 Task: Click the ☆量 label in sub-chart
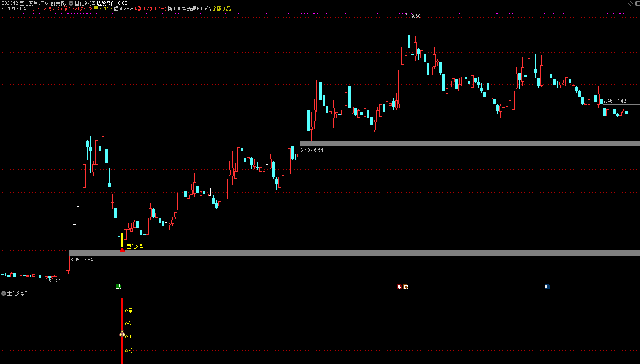pos(129,311)
